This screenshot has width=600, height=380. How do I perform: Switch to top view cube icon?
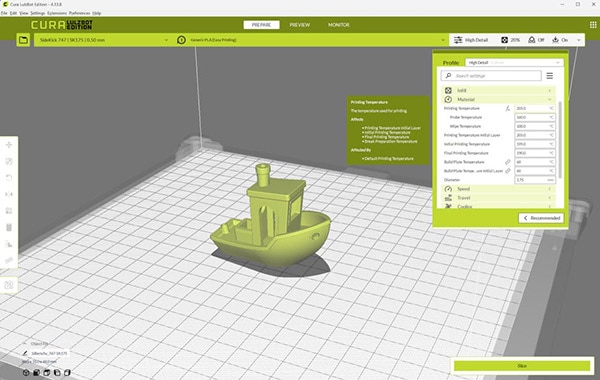[x=47, y=372]
